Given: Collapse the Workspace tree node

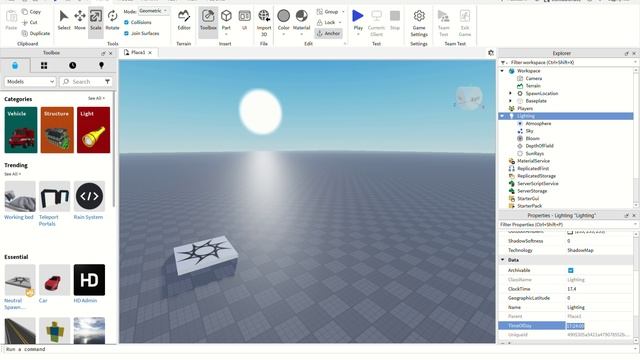Looking at the screenshot, I should (502, 71).
